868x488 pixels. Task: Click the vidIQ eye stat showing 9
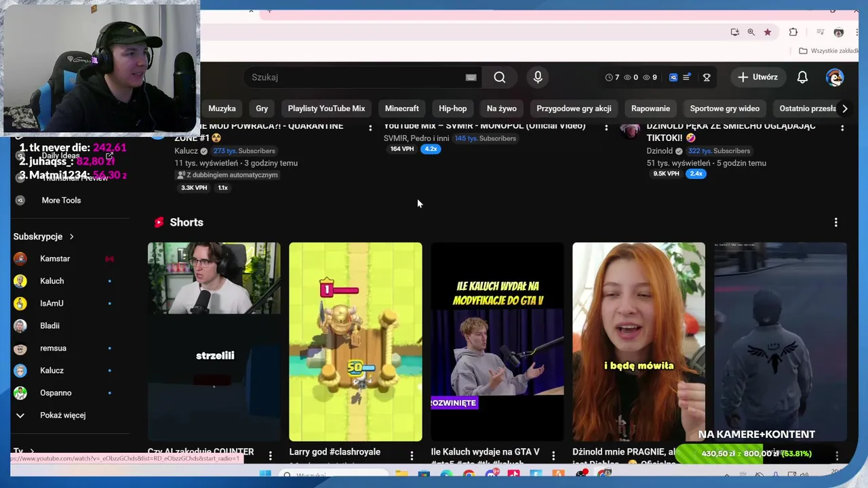tap(650, 77)
